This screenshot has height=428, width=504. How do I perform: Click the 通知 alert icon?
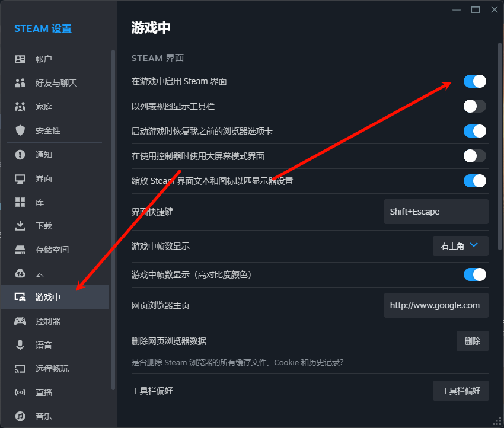[x=20, y=155]
